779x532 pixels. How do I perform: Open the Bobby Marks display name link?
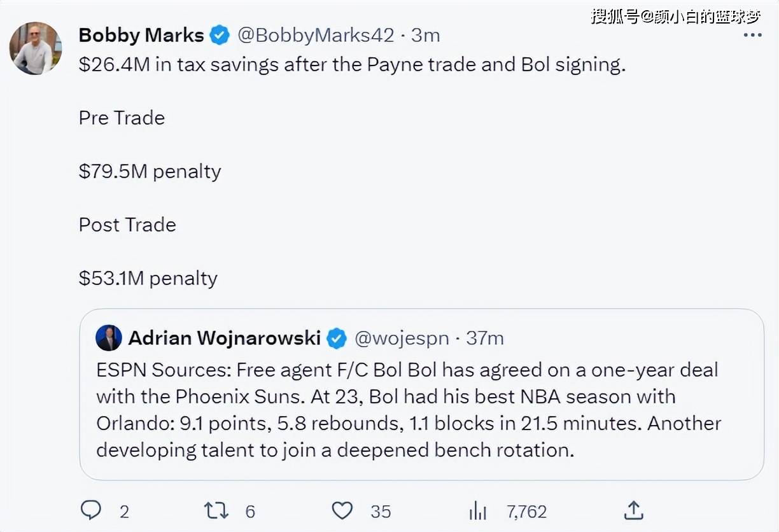coord(141,36)
